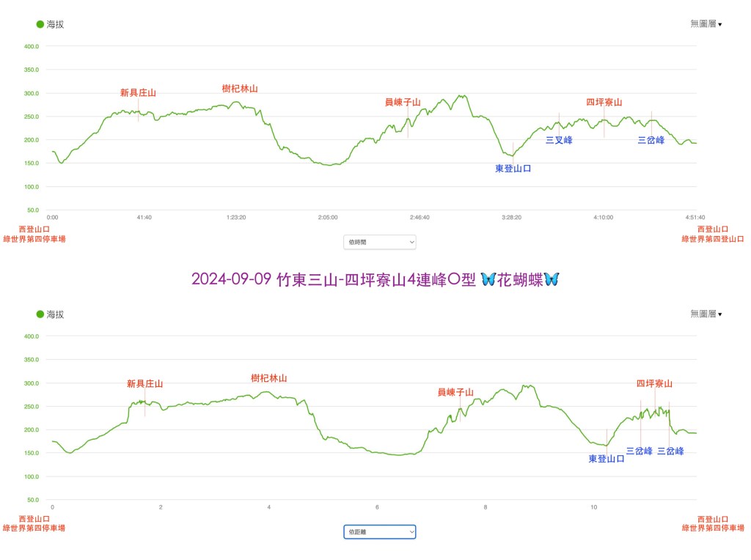Click the 海拔 legend text in the lower chart
The width and height of the screenshot is (751, 560).
[x=56, y=314]
